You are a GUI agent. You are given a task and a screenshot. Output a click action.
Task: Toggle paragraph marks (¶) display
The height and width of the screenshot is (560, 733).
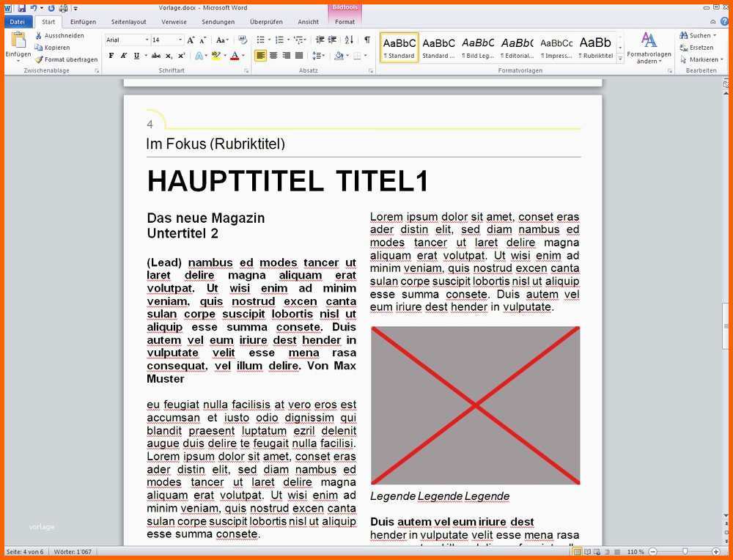(367, 40)
